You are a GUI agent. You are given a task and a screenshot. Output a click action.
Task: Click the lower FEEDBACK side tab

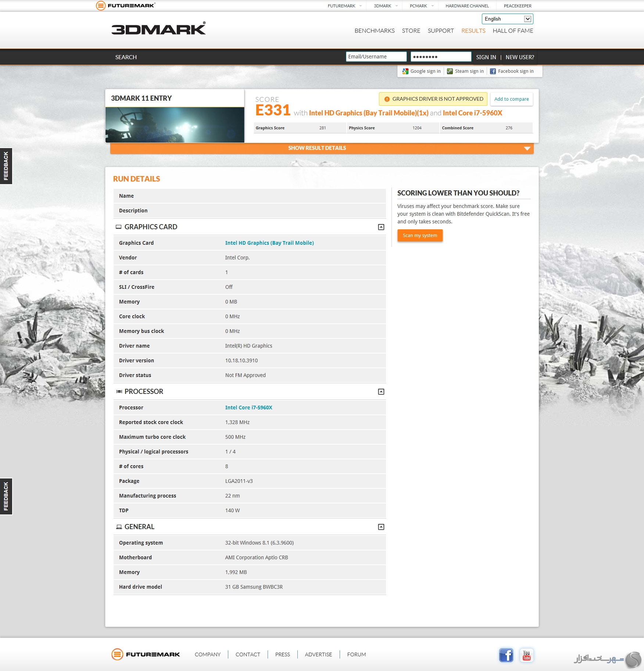click(6, 496)
